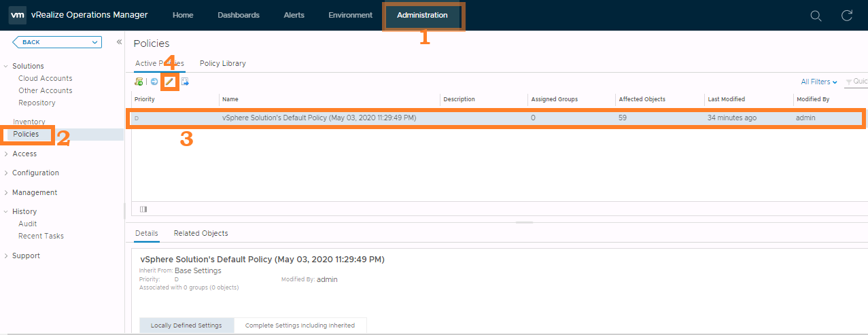The width and height of the screenshot is (868, 335).
Task: Switch to Policy Library tab
Action: (223, 63)
